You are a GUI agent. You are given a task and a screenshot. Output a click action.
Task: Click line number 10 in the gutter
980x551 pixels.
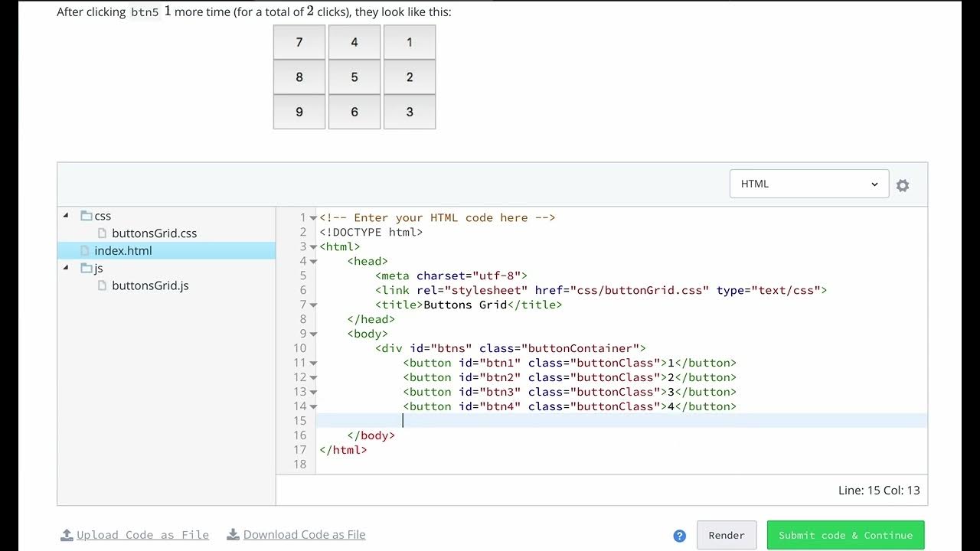pos(299,349)
